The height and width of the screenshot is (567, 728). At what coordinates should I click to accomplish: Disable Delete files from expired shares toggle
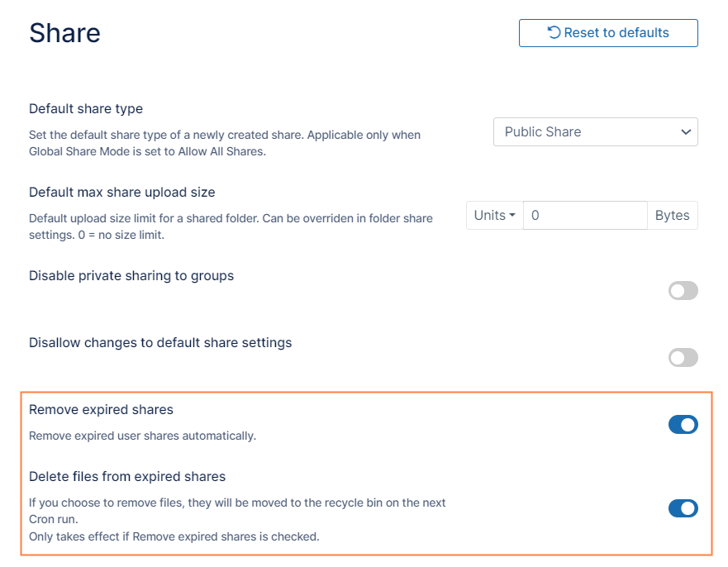point(683,508)
